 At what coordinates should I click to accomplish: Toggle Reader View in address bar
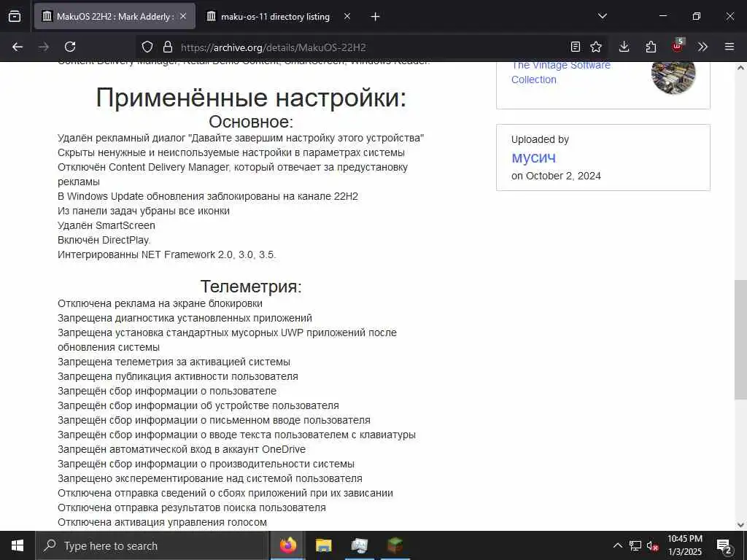coord(576,47)
